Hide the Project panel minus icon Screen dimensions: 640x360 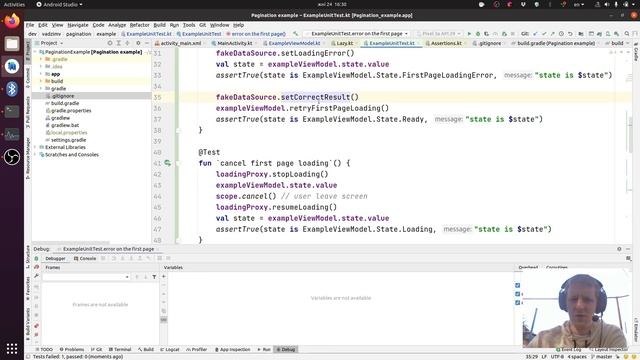point(147,43)
